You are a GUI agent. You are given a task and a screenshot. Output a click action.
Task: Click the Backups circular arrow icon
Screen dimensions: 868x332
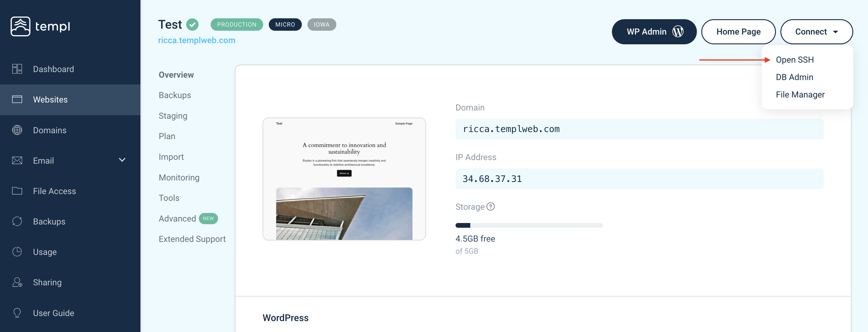coord(17,221)
